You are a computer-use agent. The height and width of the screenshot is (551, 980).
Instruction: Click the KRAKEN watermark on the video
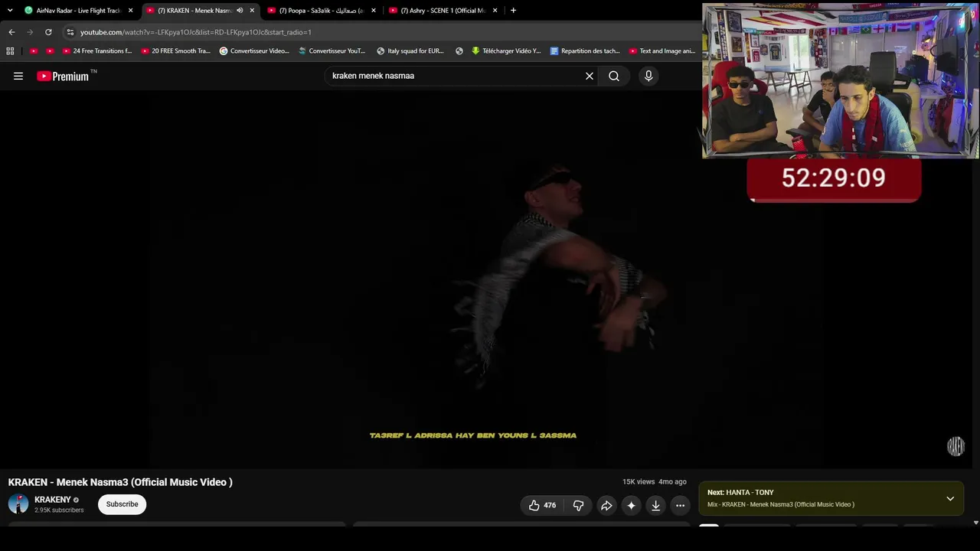[x=955, y=446]
